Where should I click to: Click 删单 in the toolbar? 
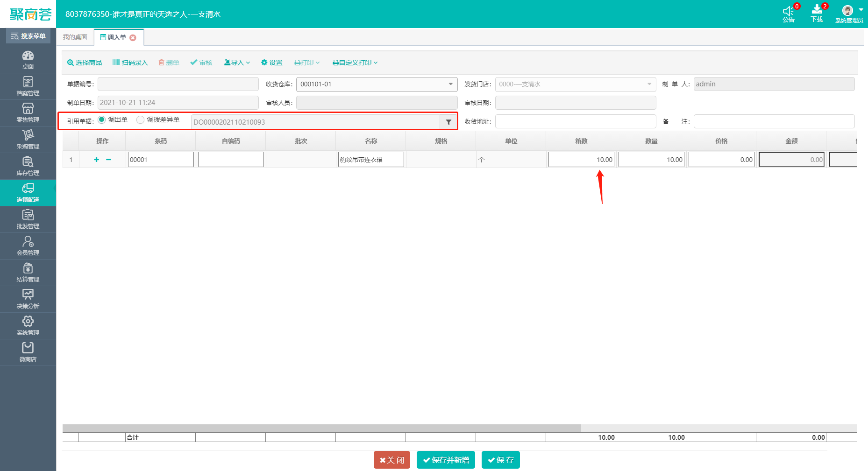pyautogui.click(x=169, y=63)
